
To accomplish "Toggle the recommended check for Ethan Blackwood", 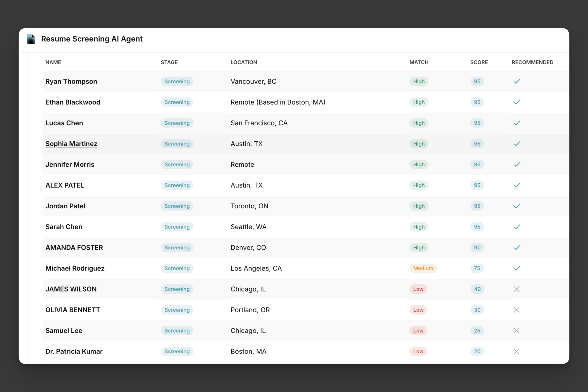I will [x=517, y=102].
